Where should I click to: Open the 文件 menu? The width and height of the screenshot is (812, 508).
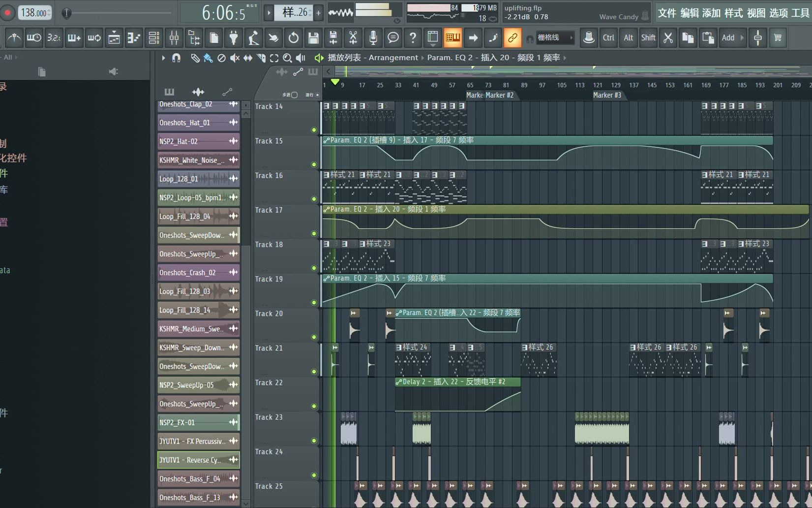(x=667, y=13)
